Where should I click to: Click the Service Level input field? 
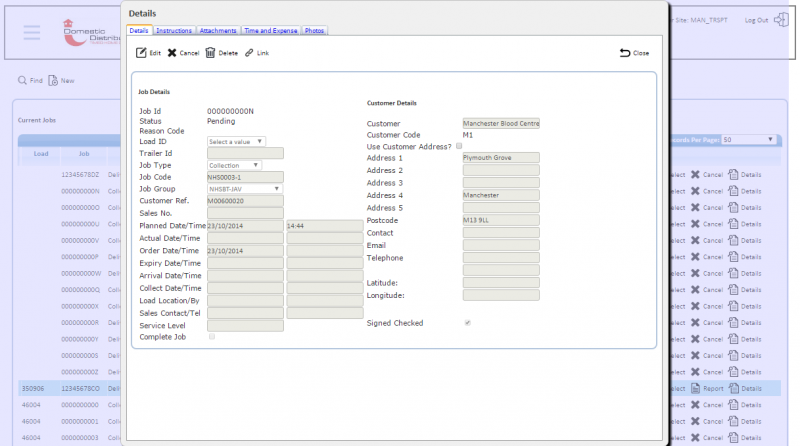[245, 326]
